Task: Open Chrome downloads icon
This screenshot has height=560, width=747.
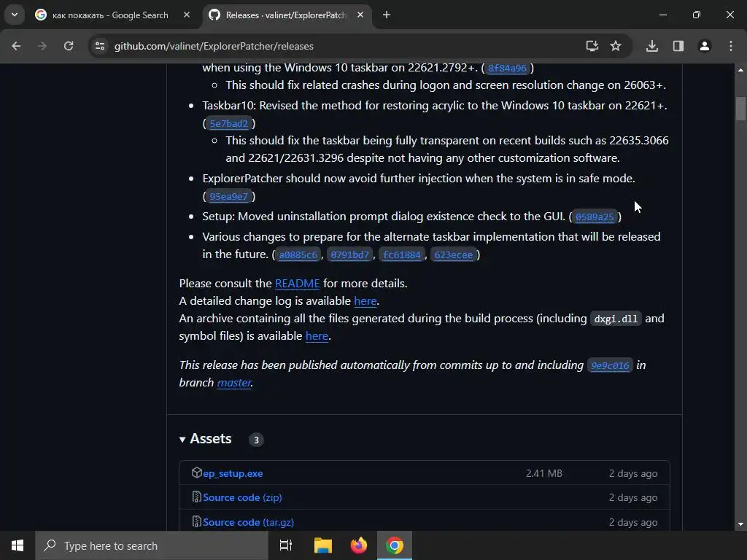Action: click(x=651, y=46)
